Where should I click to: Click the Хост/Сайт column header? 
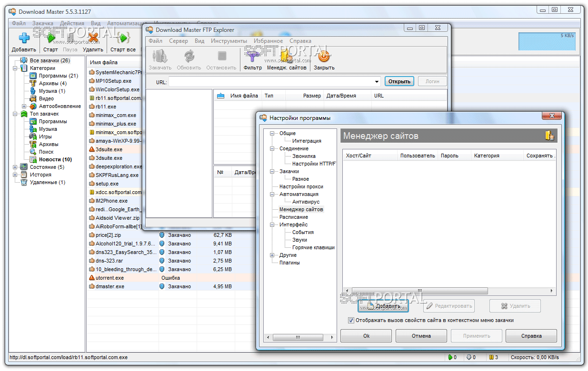pyautogui.click(x=370, y=156)
